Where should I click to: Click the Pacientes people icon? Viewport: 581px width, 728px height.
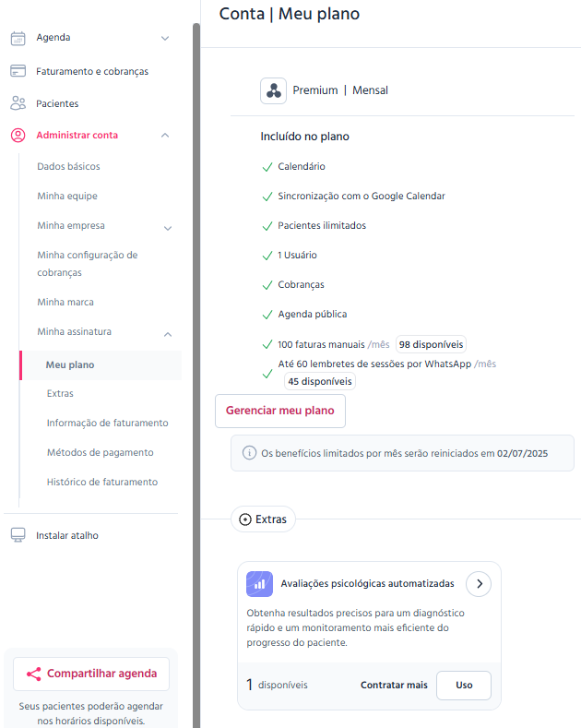point(18,103)
